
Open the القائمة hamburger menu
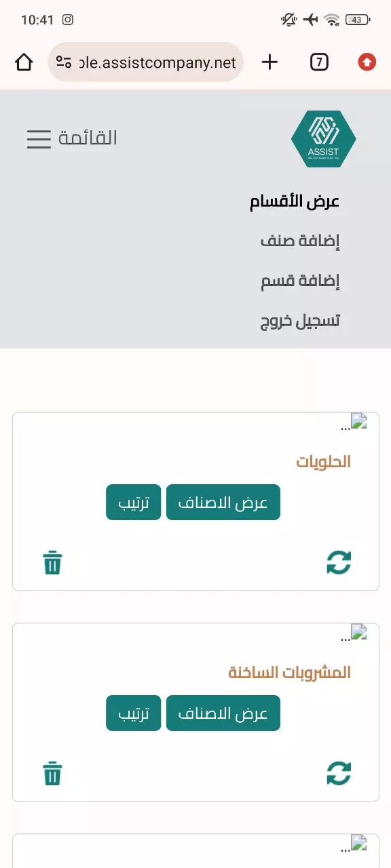[37, 138]
